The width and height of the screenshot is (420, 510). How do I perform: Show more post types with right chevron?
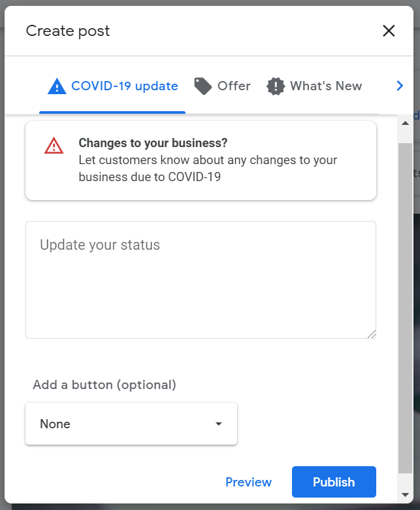400,86
